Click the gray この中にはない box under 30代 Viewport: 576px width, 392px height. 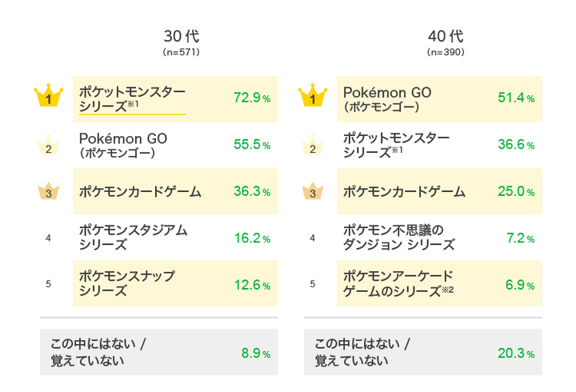click(x=159, y=352)
